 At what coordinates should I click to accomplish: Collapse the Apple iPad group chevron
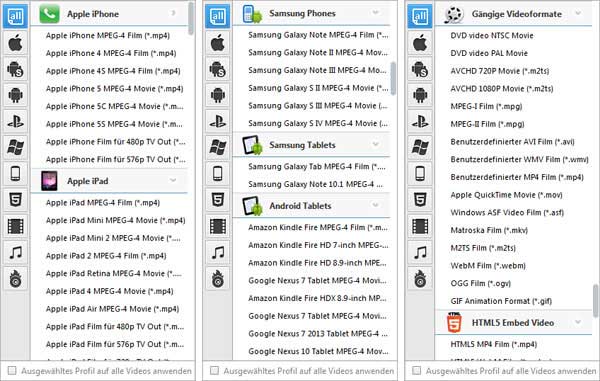(173, 180)
